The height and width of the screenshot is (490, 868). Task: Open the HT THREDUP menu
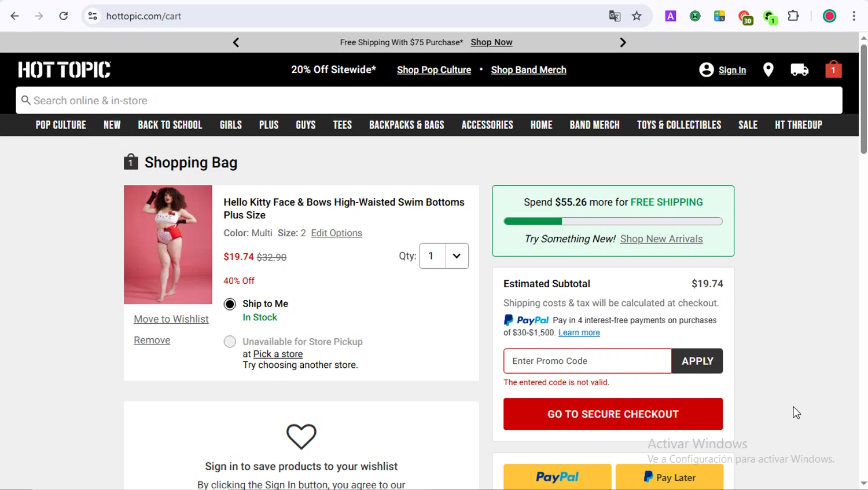tap(799, 125)
